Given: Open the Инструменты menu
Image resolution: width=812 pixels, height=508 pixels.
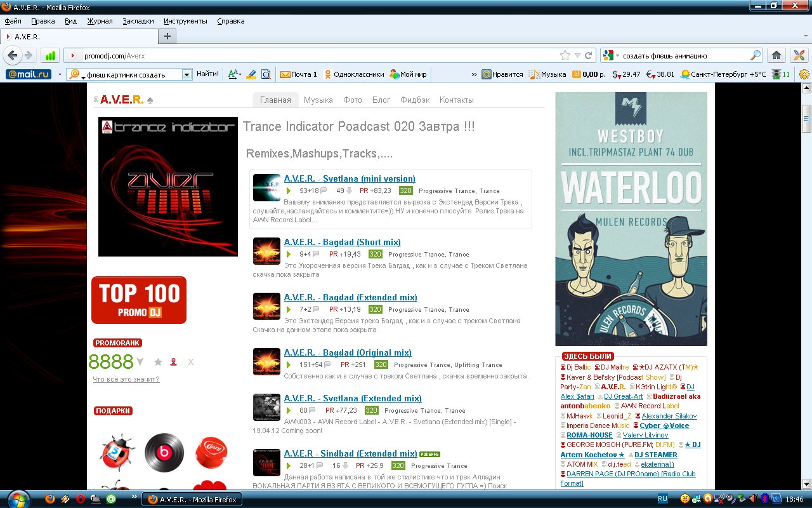Looking at the screenshot, I should [x=185, y=21].
